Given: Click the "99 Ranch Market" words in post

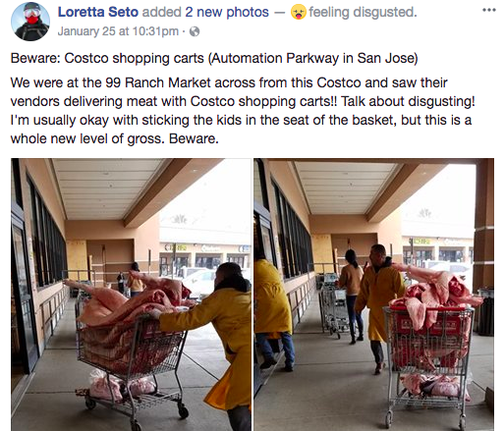Looking at the screenshot, I should [x=158, y=82].
